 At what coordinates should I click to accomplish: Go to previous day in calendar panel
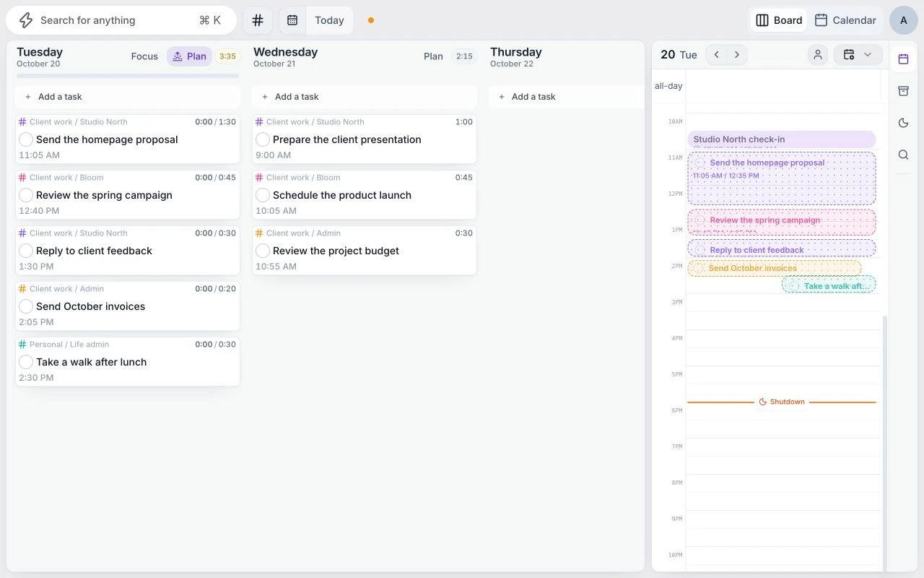[716, 55]
